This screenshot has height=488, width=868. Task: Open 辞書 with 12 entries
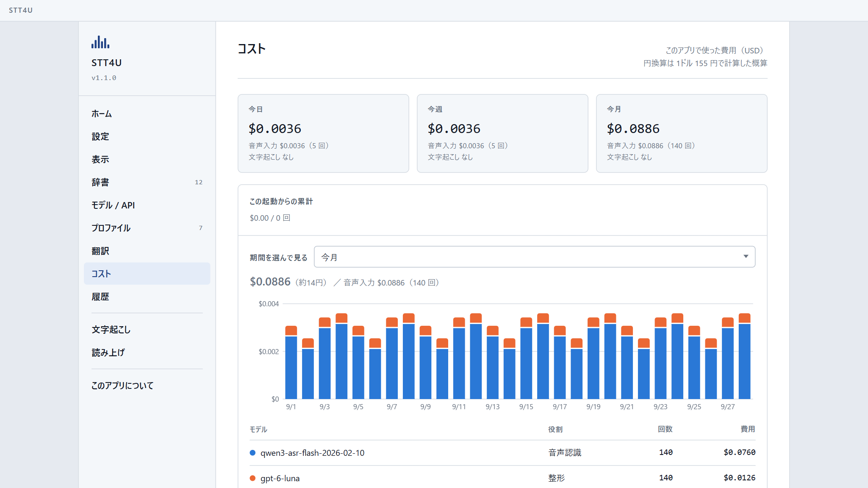pos(147,182)
